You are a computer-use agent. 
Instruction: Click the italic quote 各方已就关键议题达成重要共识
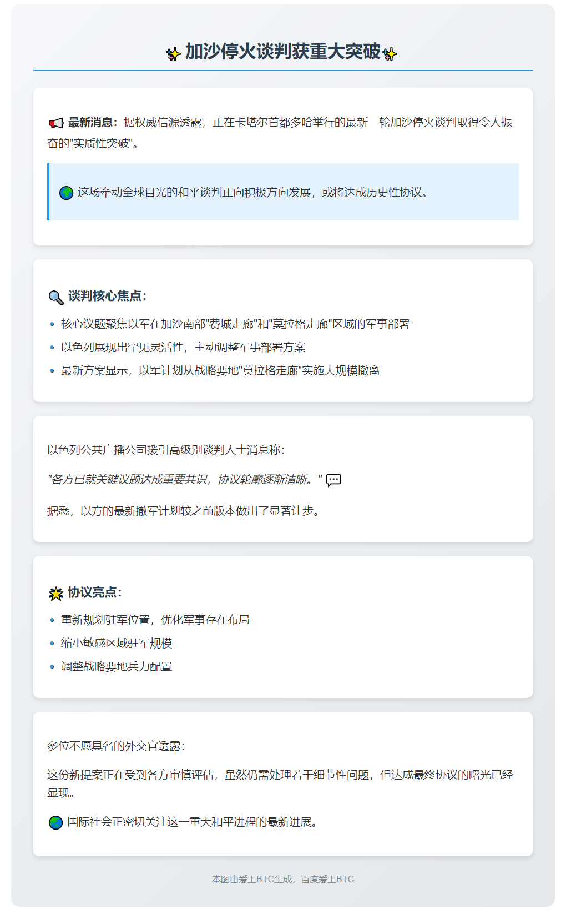click(x=185, y=479)
